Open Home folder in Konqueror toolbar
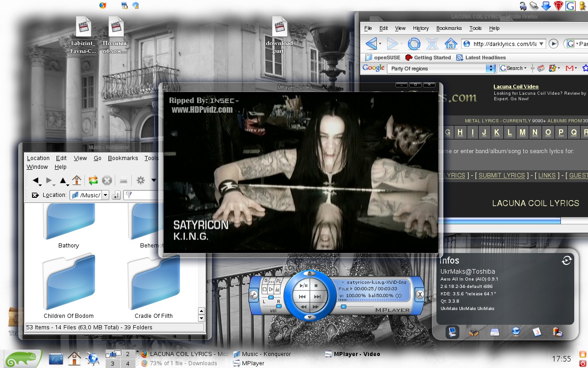588x368 pixels. coord(77,180)
